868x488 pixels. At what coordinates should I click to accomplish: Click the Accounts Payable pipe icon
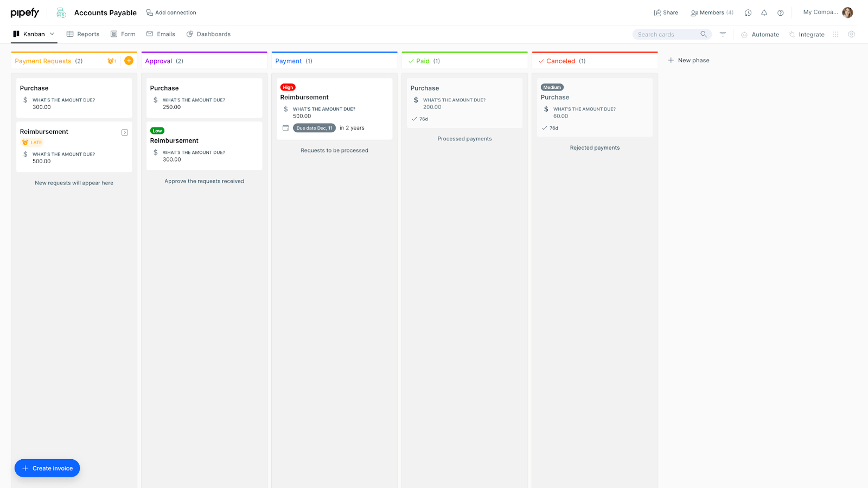point(61,12)
